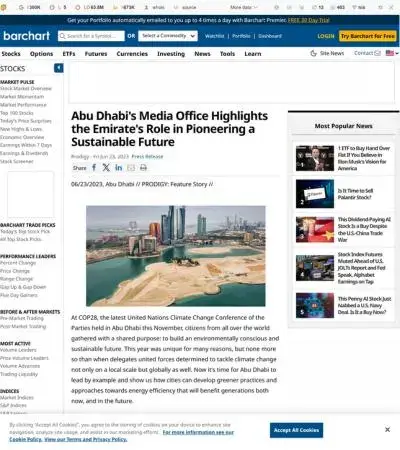Open the Palantir stock news thumbnail
This screenshot has width=400, height=450.
(315, 194)
